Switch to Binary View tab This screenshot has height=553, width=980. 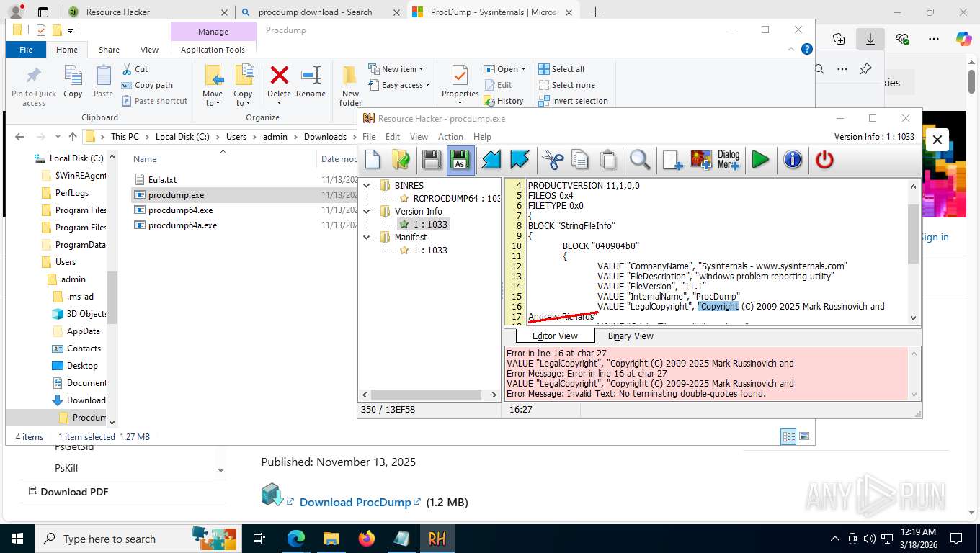pos(631,336)
